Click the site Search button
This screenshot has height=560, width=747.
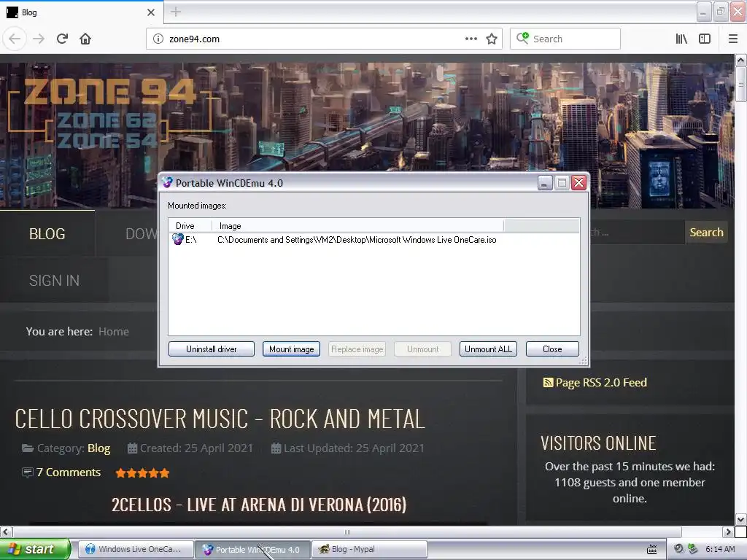point(706,233)
